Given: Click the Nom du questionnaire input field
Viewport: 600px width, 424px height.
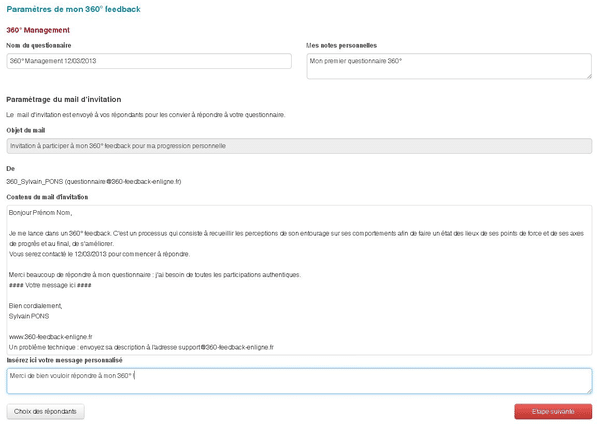Looking at the screenshot, I should [148, 62].
